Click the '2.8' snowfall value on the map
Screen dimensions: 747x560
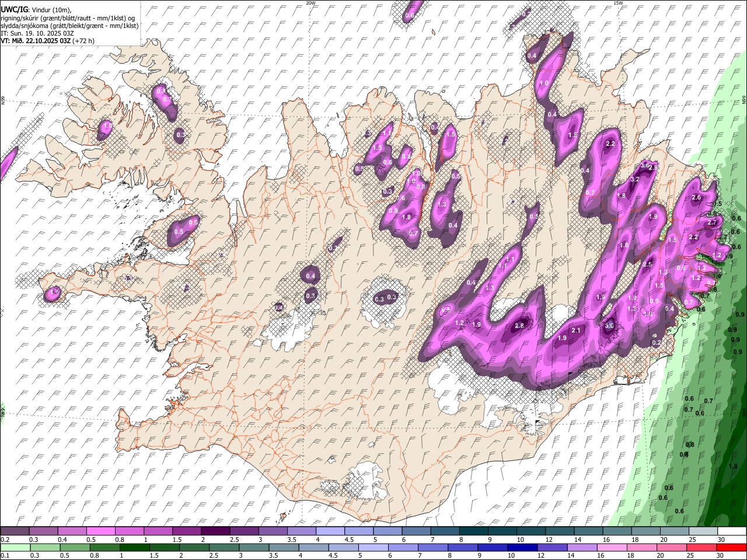click(x=519, y=325)
